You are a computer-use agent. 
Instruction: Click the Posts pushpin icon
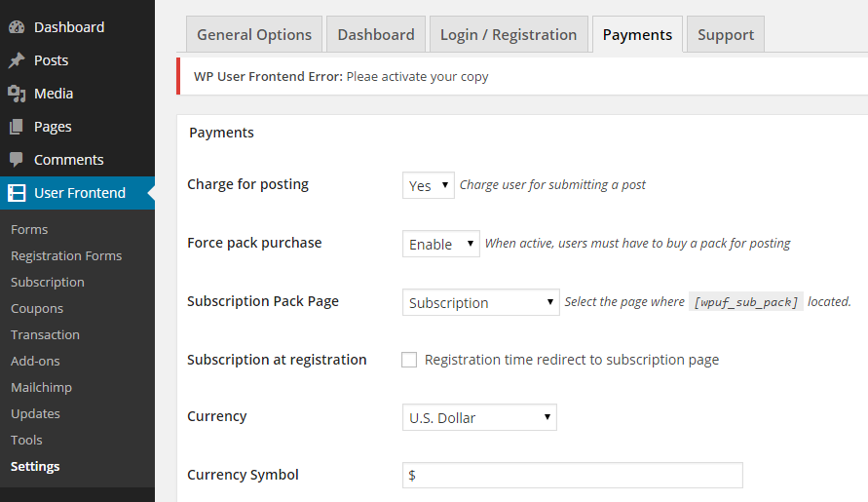click(17, 60)
